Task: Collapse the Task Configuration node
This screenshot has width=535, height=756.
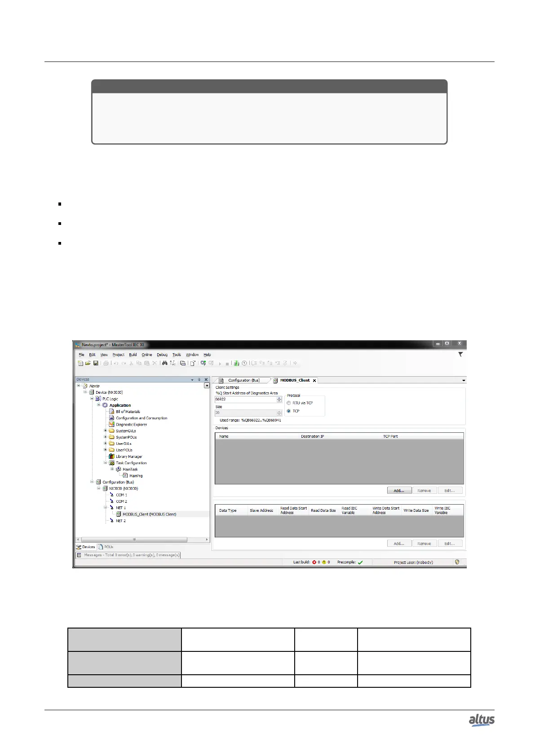Action: (x=106, y=463)
